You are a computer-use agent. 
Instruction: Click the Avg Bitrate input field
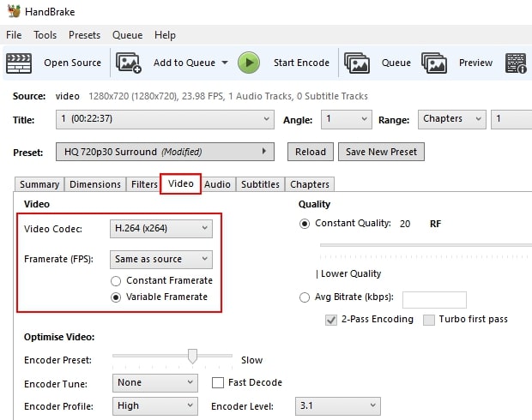tap(434, 300)
